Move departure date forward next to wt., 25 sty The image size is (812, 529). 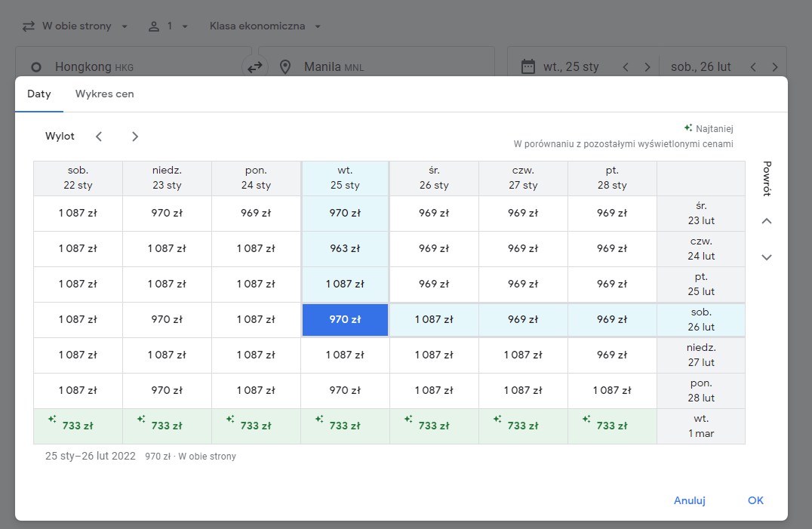pos(647,66)
